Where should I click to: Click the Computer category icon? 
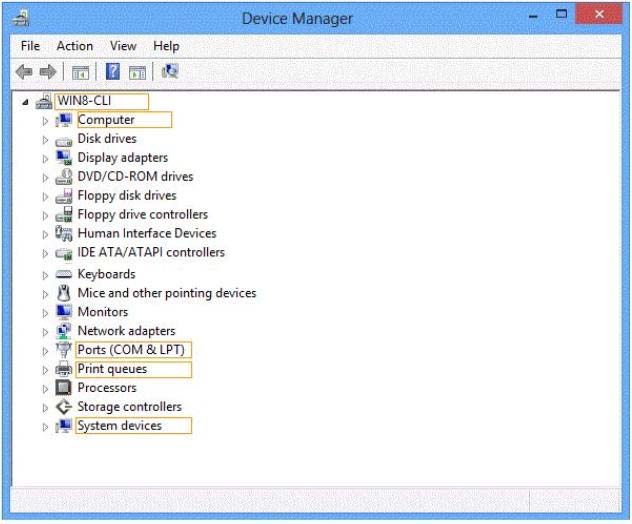pos(64,120)
